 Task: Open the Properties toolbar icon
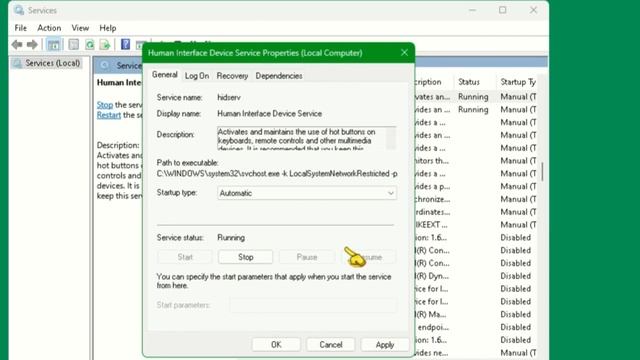coord(73,44)
